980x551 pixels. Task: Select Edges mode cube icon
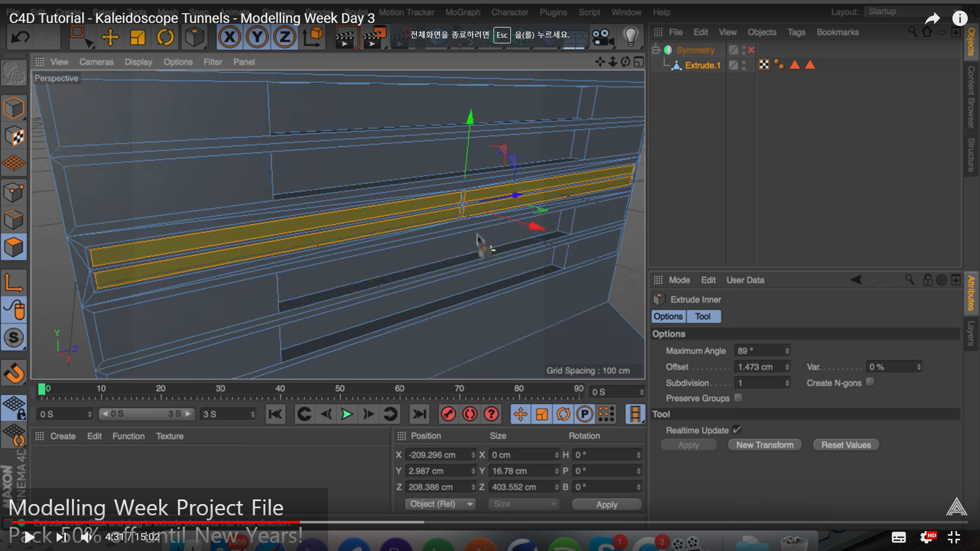coord(14,220)
